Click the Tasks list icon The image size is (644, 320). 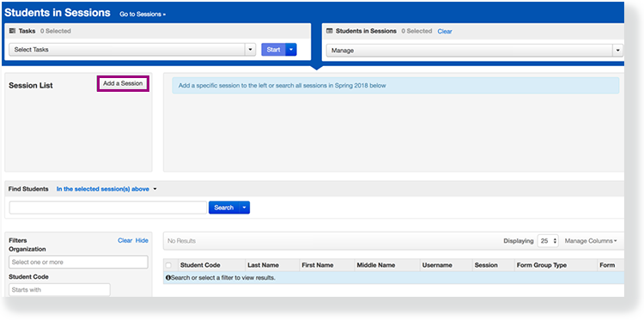point(12,31)
